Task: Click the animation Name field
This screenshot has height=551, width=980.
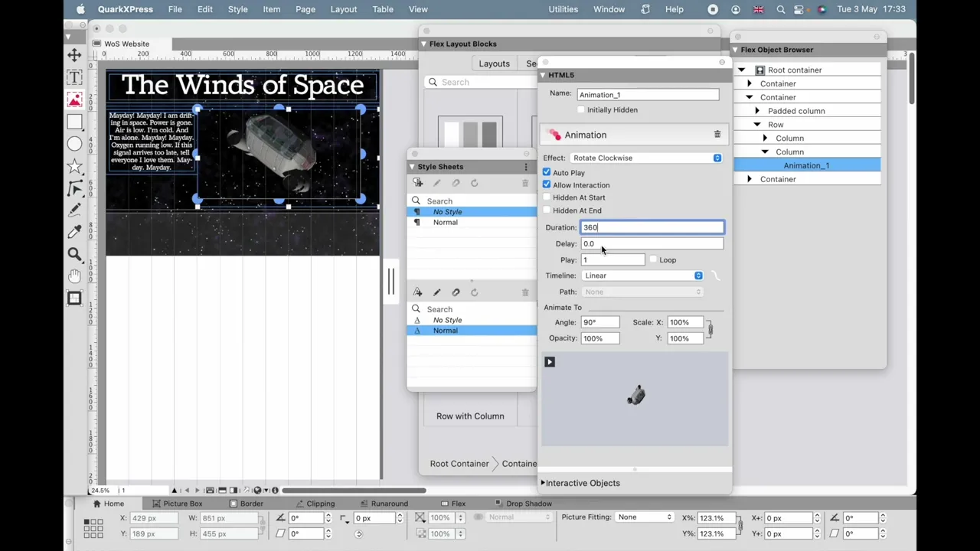Action: point(648,94)
